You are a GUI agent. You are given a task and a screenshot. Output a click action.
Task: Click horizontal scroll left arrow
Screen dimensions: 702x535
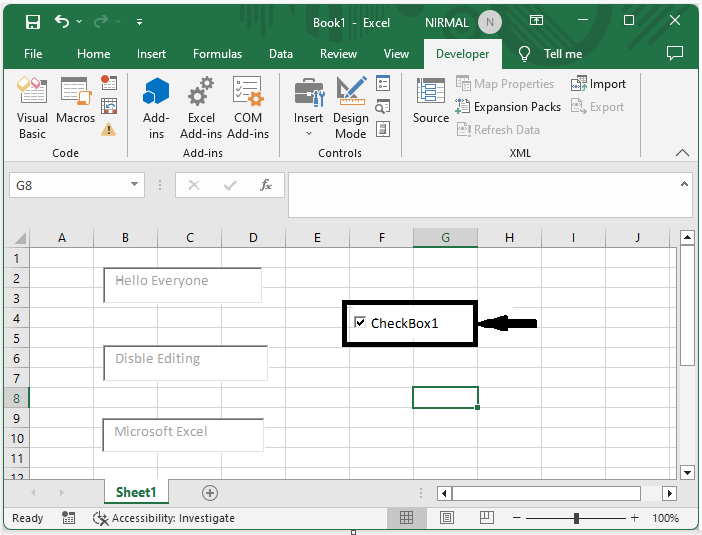(x=444, y=493)
